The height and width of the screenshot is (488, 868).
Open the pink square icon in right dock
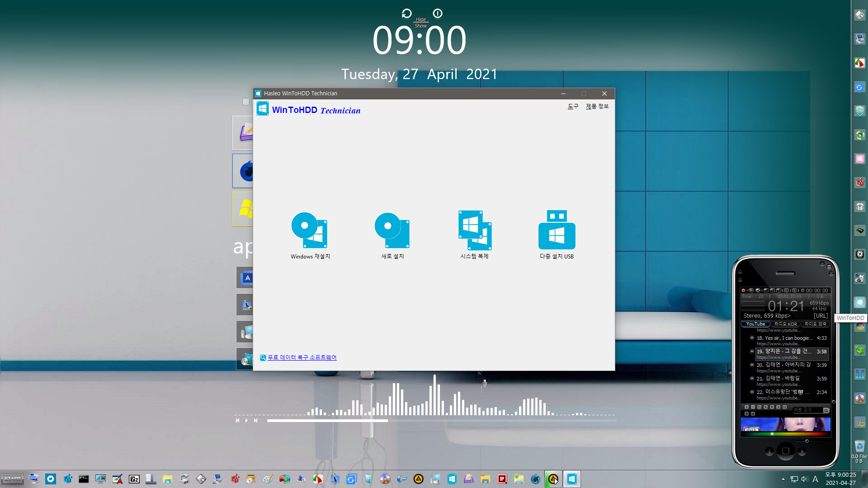[x=860, y=159]
